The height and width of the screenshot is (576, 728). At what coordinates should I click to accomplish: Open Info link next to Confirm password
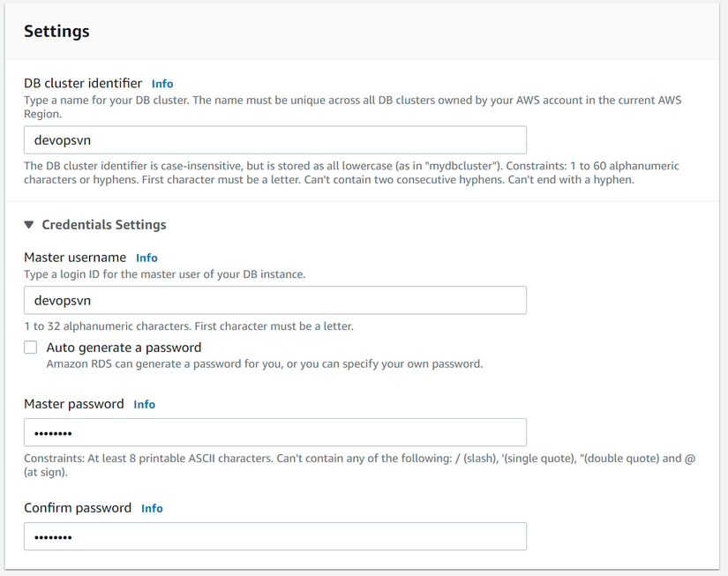tap(152, 509)
